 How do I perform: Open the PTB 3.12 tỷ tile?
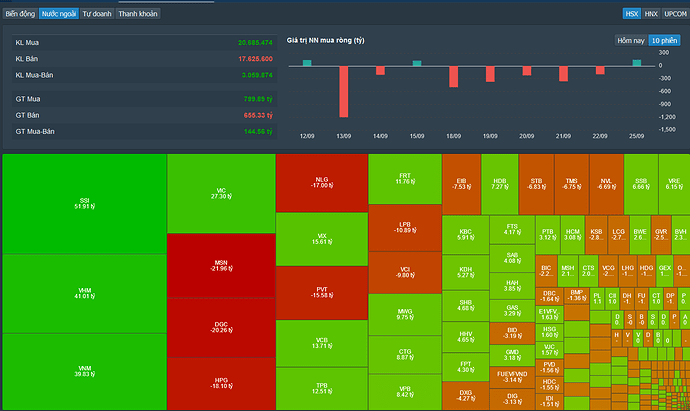tap(548, 235)
